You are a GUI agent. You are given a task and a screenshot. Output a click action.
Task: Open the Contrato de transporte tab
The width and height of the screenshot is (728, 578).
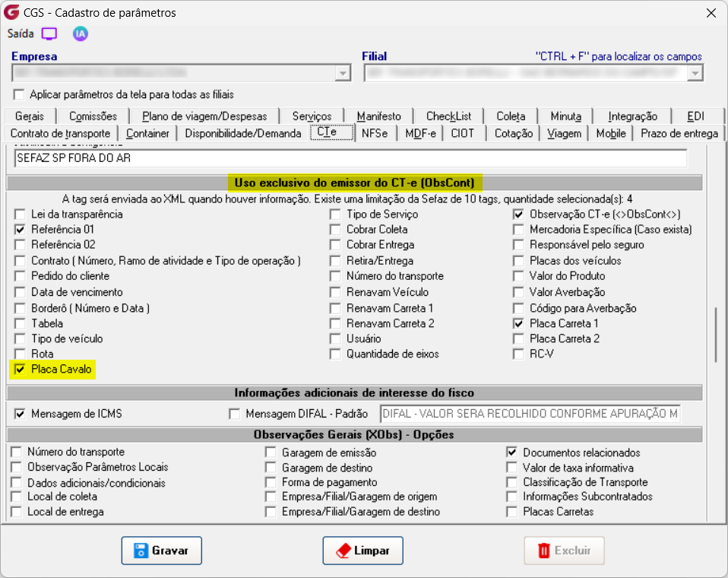pos(60,133)
